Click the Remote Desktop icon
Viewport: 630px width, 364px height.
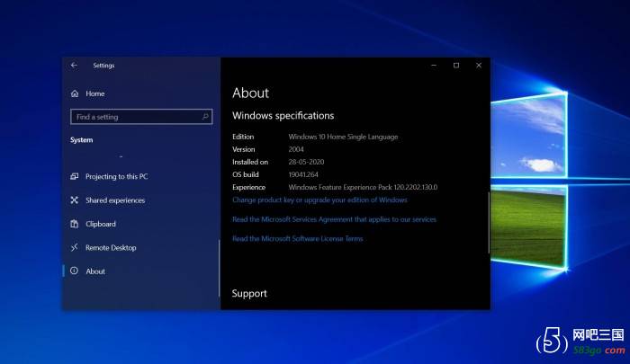[x=75, y=247]
